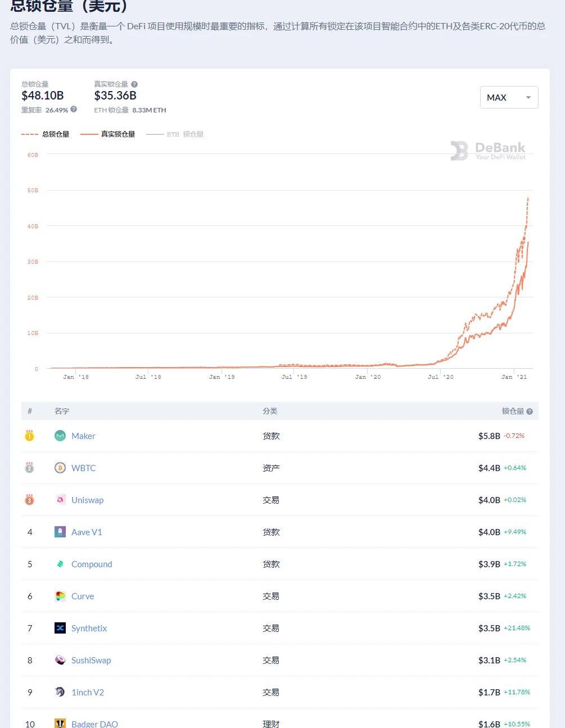The width and height of the screenshot is (565, 728).
Task: Click help icon beside 重复率 26.49%
Action: click(x=74, y=110)
